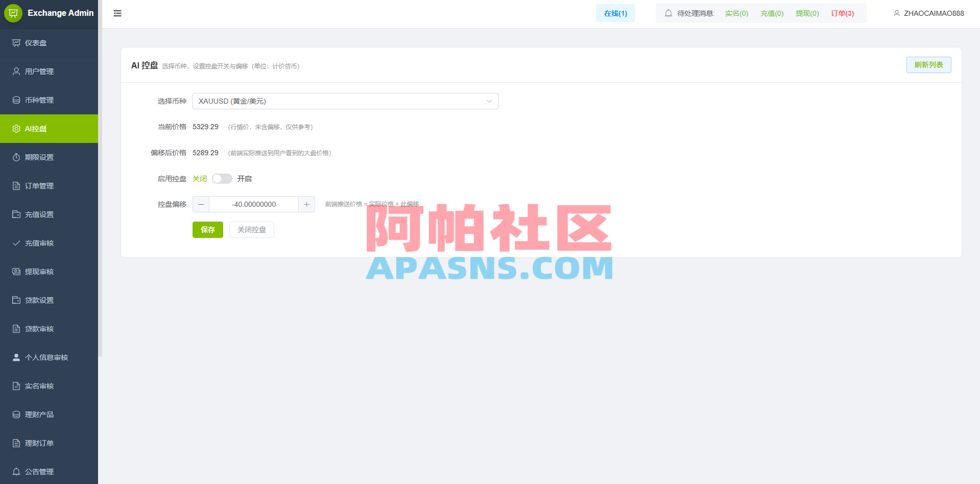
Task: Click the AI控盘 gear icon
Action: click(16, 129)
